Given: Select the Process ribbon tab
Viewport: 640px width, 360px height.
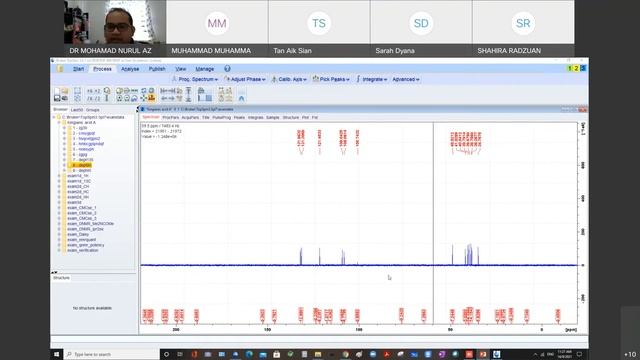Looking at the screenshot, I should pos(102,69).
